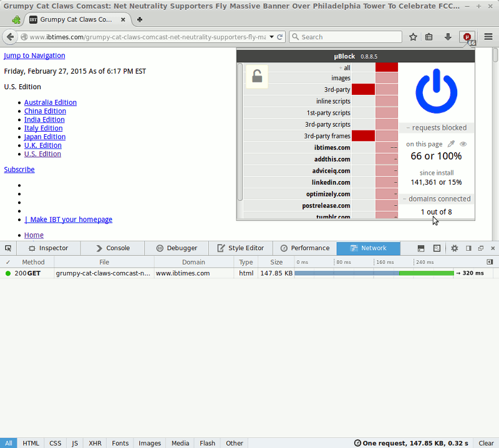The width and height of the screenshot is (499, 448).
Task: Filter network requests by Images
Action: coord(150,443)
